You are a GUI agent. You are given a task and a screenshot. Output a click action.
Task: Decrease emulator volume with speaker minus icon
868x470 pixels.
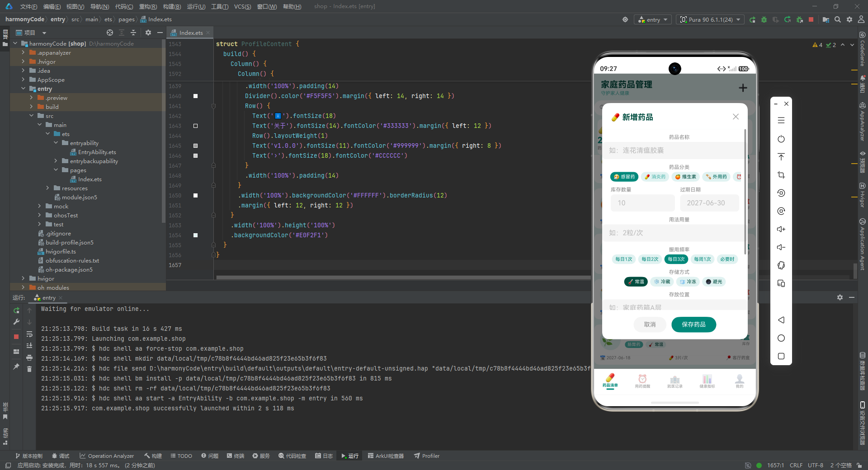tap(781, 247)
